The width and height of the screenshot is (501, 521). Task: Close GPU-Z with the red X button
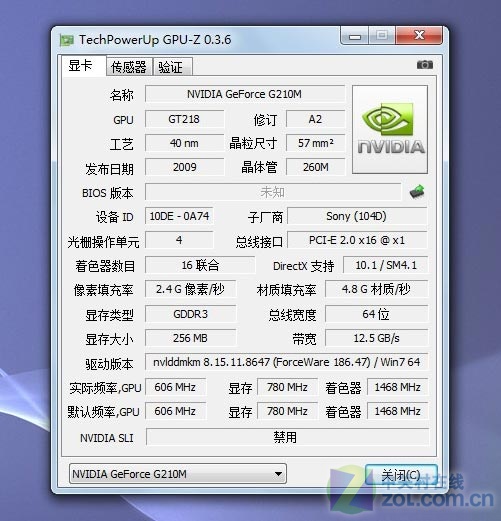click(419, 35)
